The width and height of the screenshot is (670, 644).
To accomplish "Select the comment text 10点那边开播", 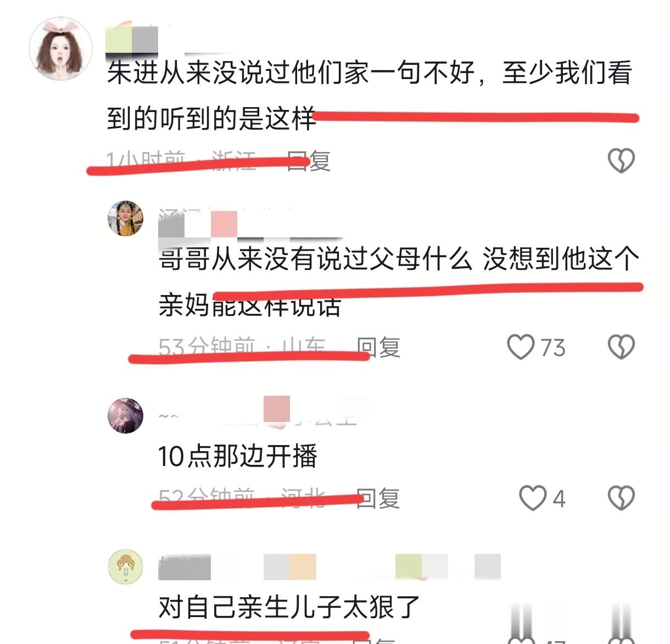I will click(x=237, y=456).
